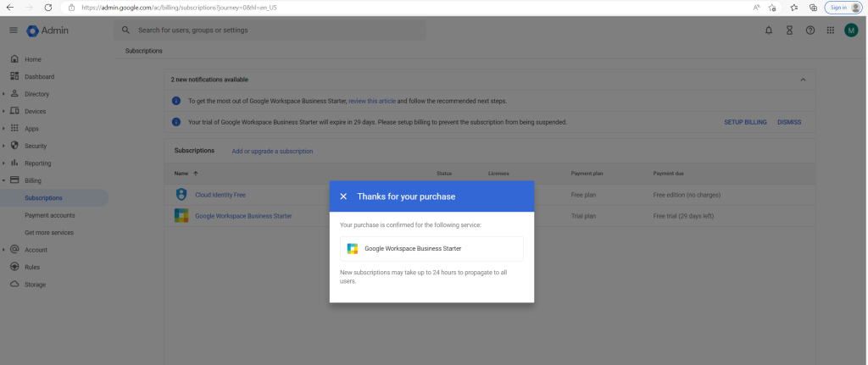
Task: Click DISMISS on trial notification
Action: (789, 122)
